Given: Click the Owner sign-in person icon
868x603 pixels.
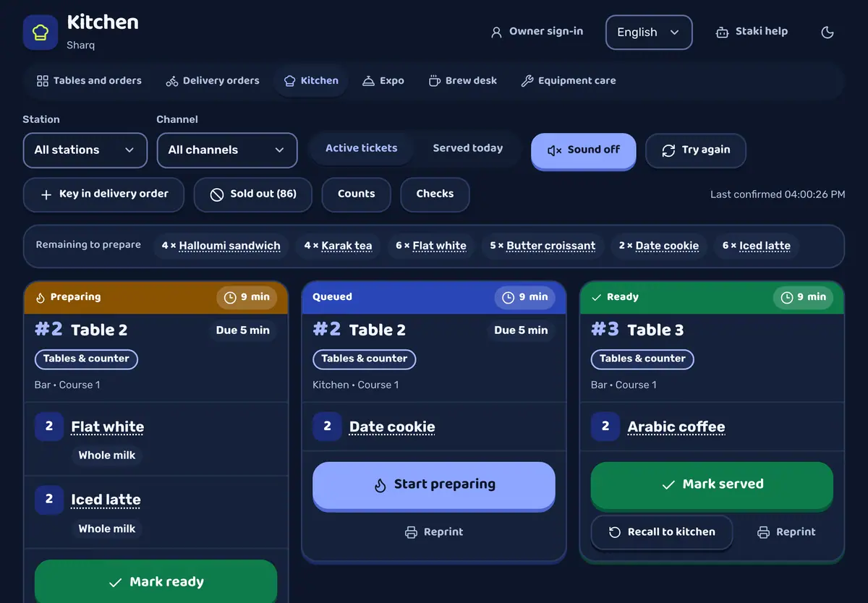Looking at the screenshot, I should (496, 33).
